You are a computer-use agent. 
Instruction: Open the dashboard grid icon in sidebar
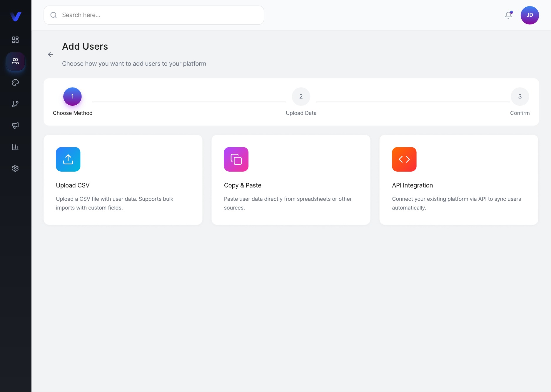click(15, 40)
